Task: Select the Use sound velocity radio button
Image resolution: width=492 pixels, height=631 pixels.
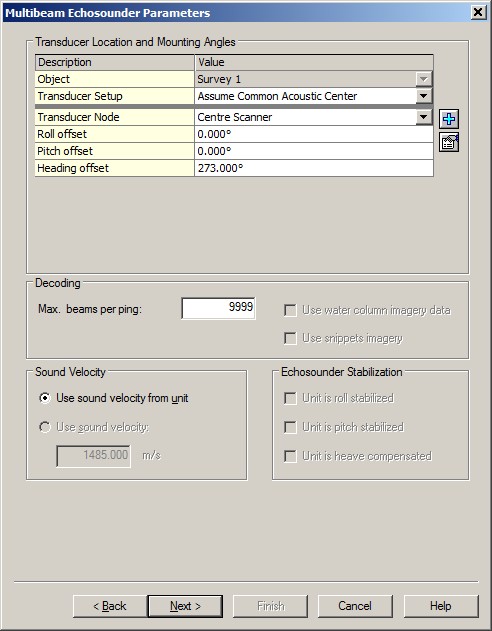Action: [45, 427]
